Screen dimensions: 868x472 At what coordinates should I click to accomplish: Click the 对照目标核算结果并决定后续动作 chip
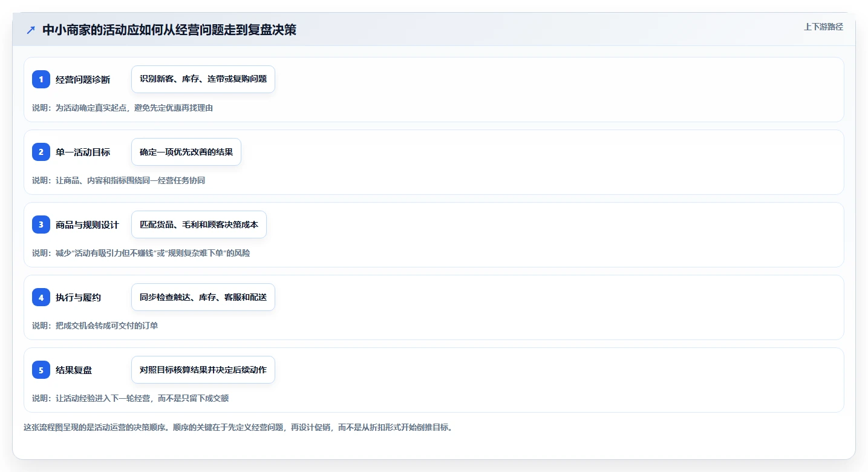[203, 370]
